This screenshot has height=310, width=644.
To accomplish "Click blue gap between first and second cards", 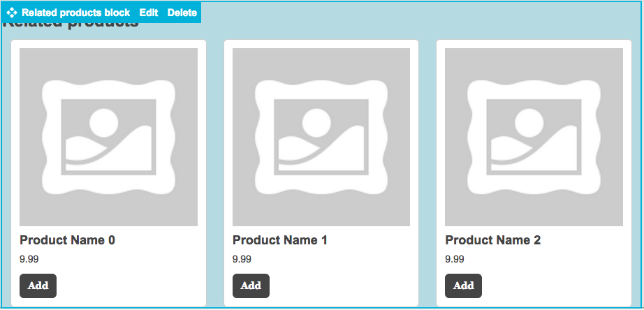I will [215, 175].
